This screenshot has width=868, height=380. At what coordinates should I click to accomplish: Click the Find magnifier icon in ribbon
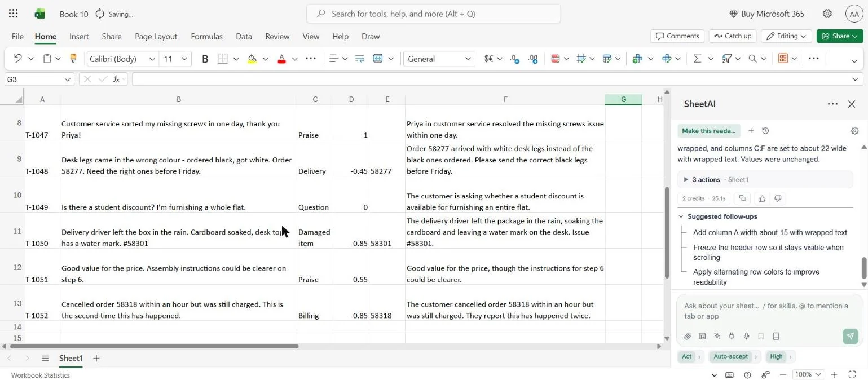pos(752,59)
